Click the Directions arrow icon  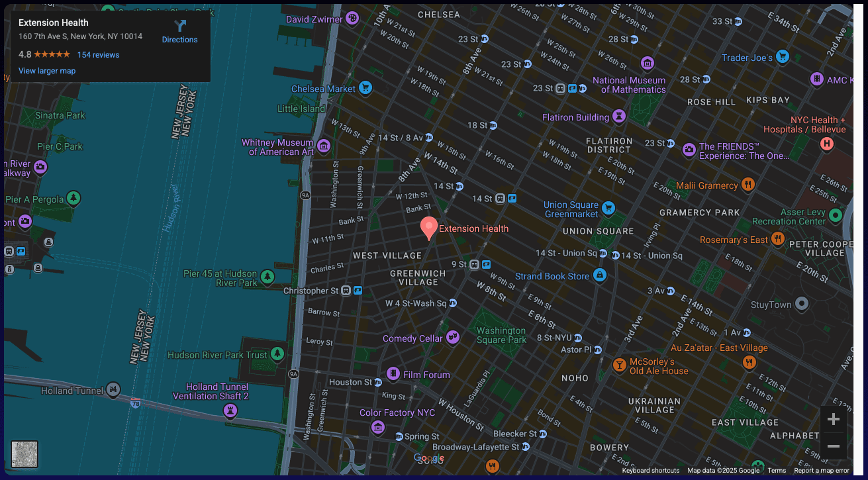tap(180, 26)
